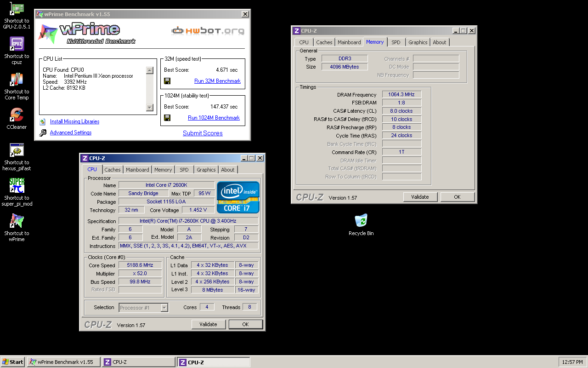Click the Code Name Sandy Bridge field
This screenshot has height=368, width=588.
(143, 193)
